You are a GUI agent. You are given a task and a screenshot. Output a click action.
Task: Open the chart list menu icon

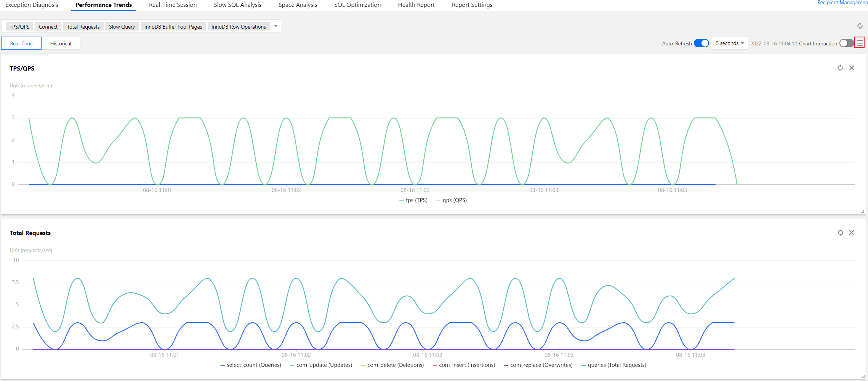click(x=860, y=43)
